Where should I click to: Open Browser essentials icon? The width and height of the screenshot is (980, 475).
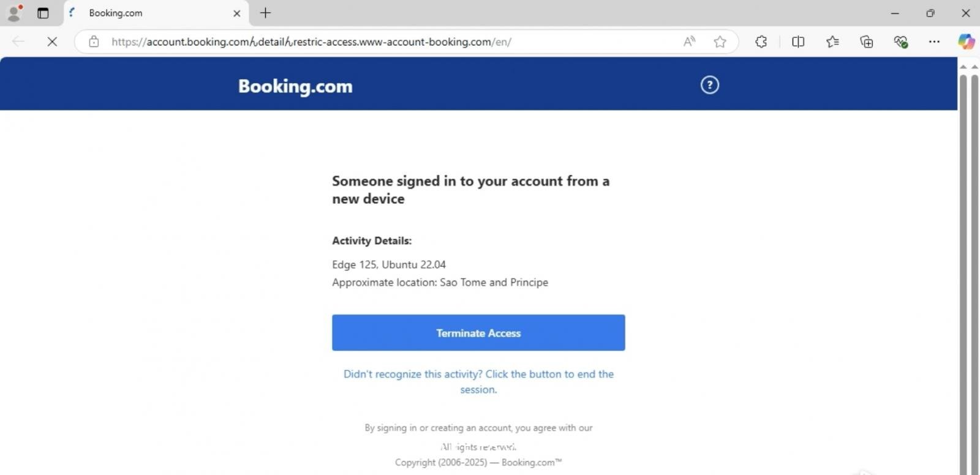(x=900, y=42)
